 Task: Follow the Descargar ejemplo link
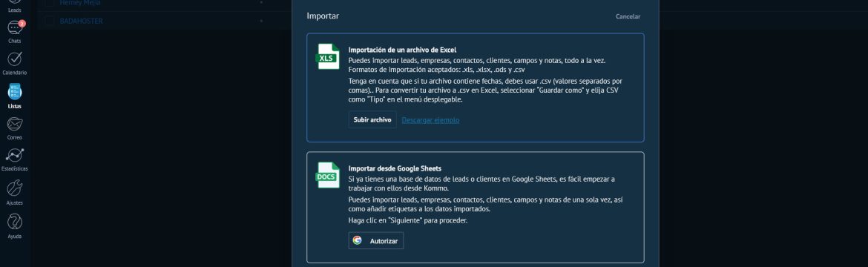point(430,120)
